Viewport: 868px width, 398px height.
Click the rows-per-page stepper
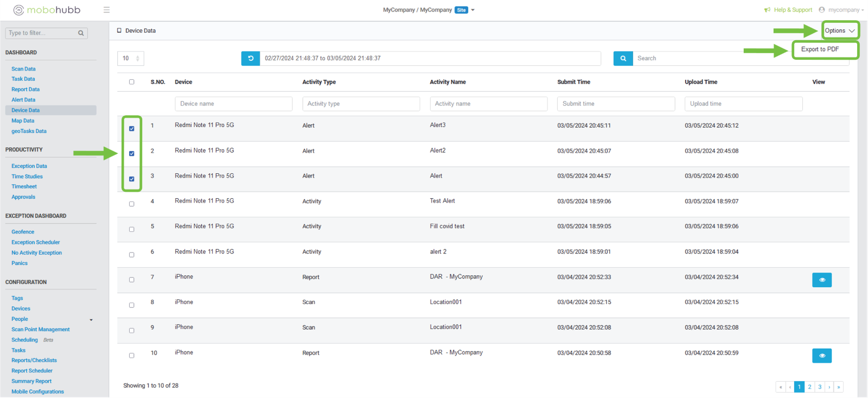[x=137, y=58]
